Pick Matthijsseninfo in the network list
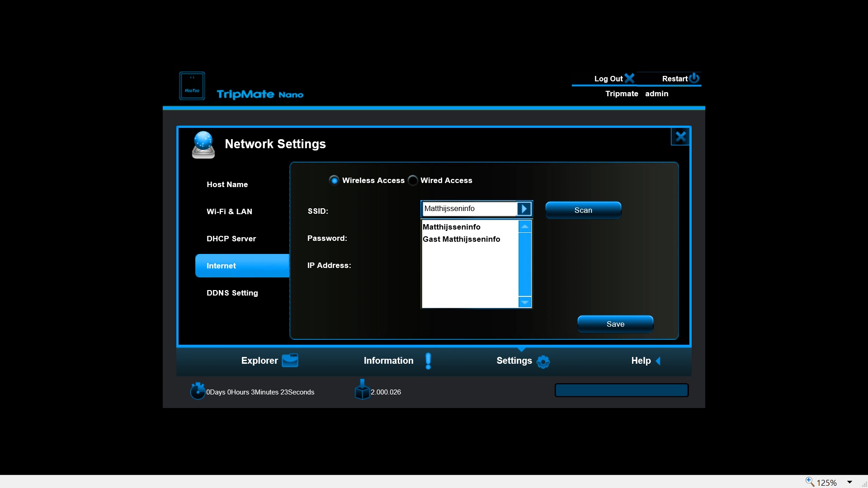The height and width of the screenshot is (488, 868). click(451, 227)
